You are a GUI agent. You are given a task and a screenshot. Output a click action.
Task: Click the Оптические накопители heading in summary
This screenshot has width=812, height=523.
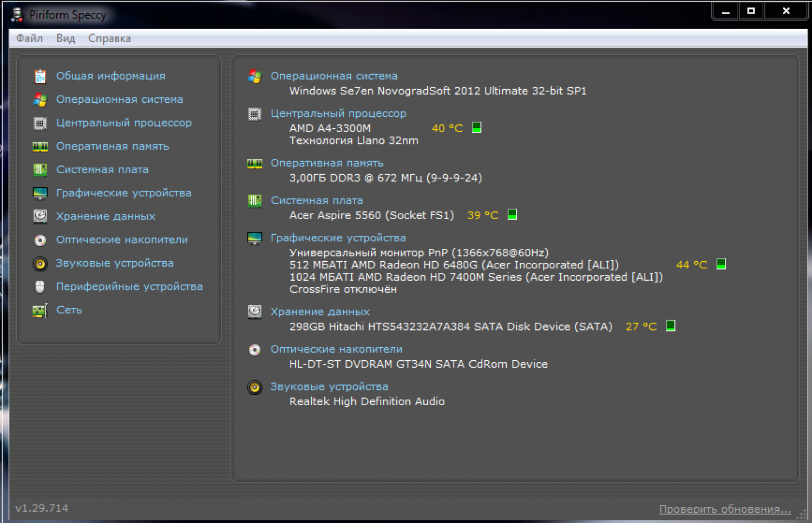pos(337,350)
